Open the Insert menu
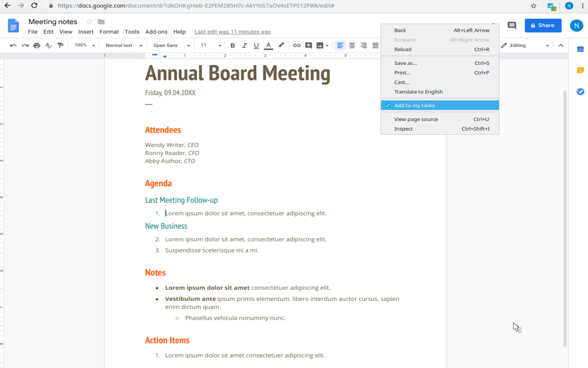Screen dimensions: 588x368 (86, 31)
